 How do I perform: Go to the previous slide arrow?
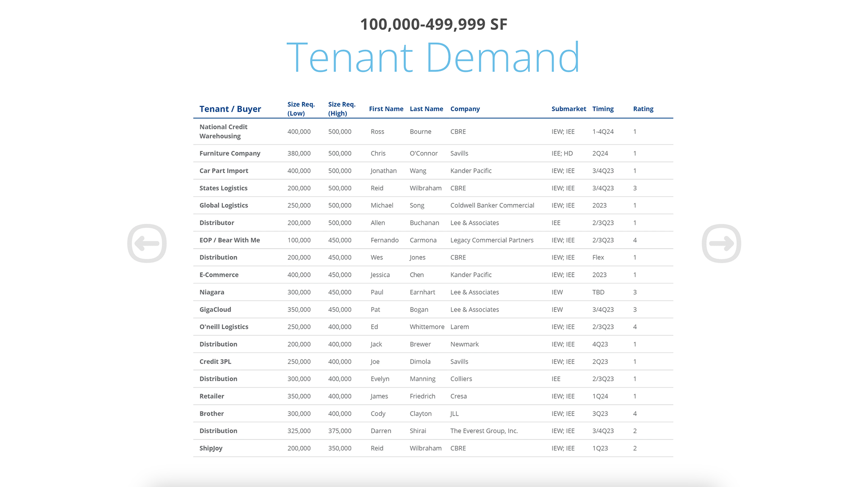[147, 243]
